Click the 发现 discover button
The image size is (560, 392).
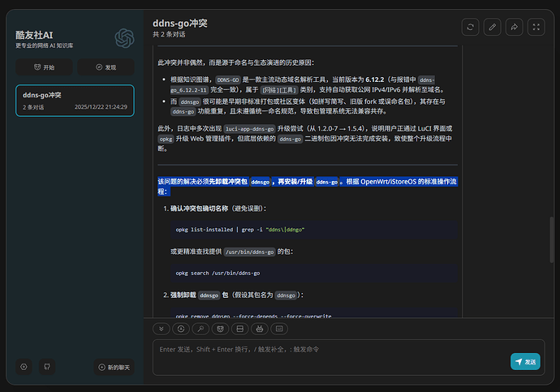point(106,67)
